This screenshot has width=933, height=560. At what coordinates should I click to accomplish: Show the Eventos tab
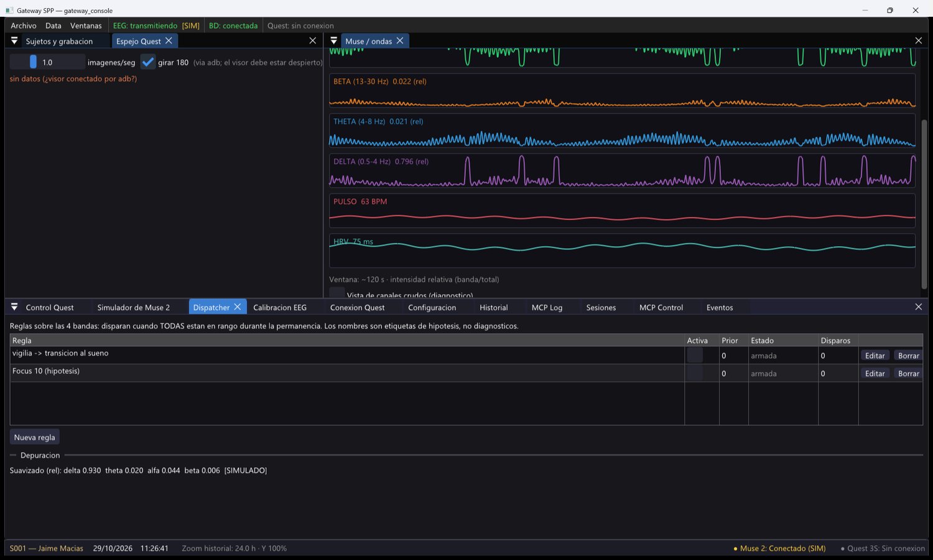click(x=720, y=308)
